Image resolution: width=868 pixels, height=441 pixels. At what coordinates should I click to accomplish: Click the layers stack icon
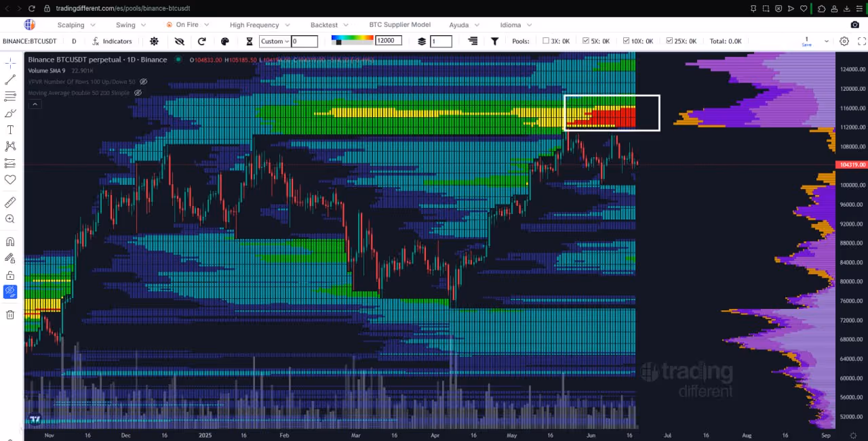pos(422,41)
